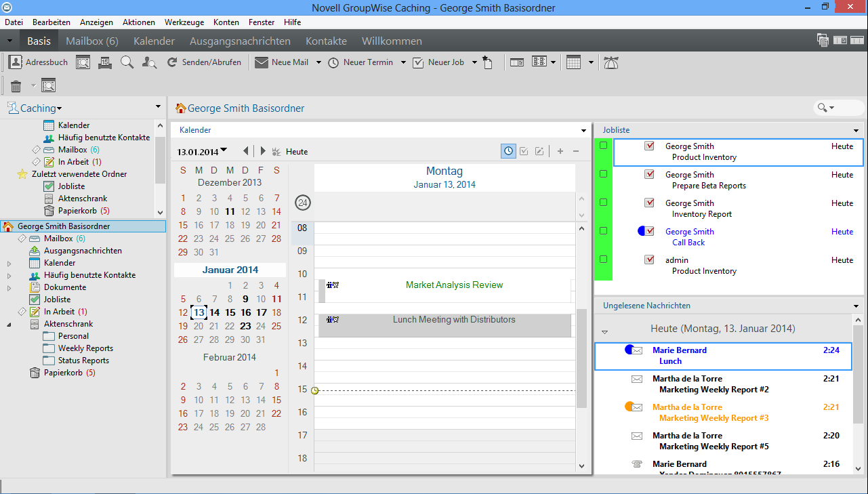868x494 pixels.
Task: Click the clock day-view icon in calendar panel
Action: click(x=508, y=151)
